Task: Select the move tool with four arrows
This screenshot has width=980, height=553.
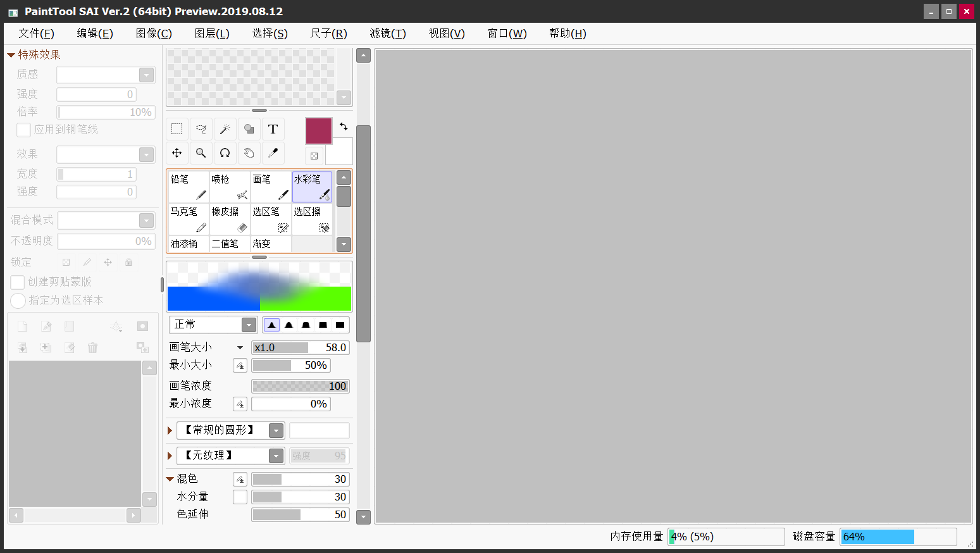Action: tap(177, 153)
